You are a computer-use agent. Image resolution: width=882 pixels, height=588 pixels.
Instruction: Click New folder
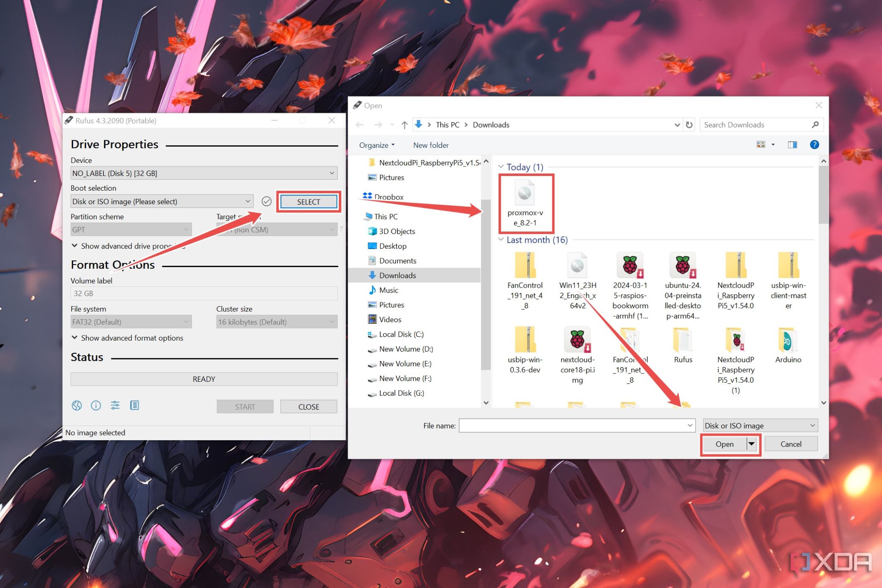431,145
